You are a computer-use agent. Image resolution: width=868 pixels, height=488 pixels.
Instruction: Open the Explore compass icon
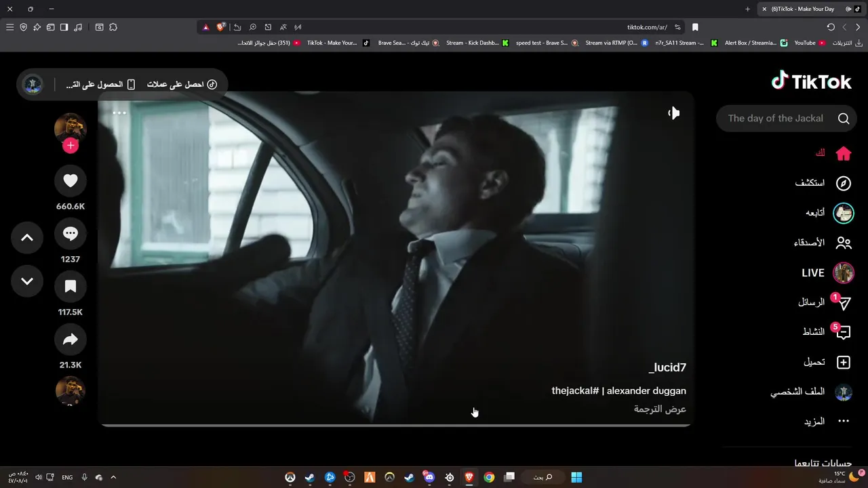[x=843, y=183]
